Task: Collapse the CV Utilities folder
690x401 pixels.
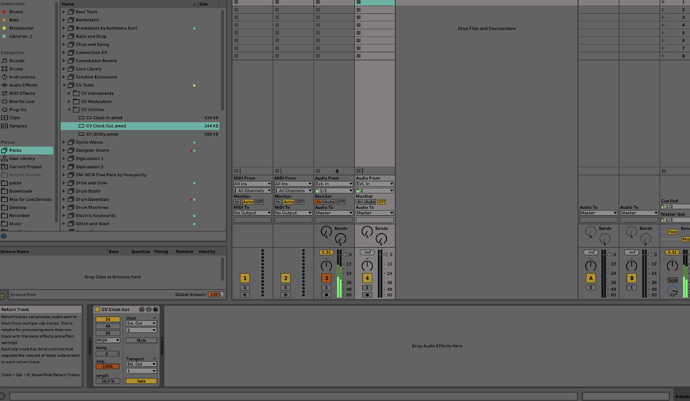Action: tap(69, 110)
